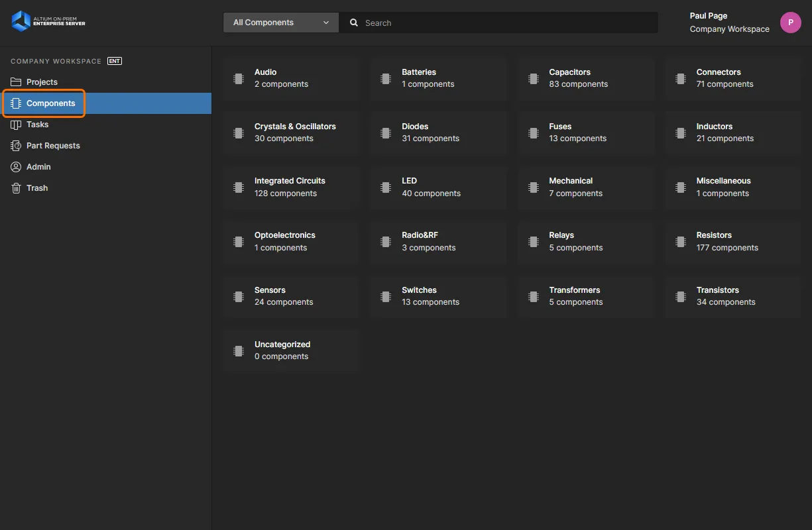Open the Projects folder icon in sidebar
812x530 pixels.
16,82
